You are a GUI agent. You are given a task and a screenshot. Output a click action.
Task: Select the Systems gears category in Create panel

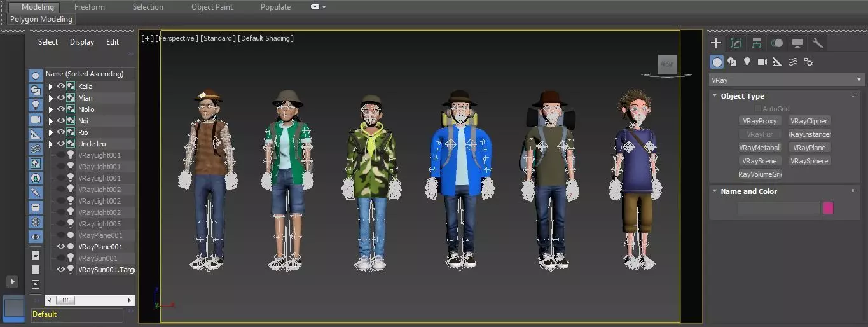[x=808, y=62]
